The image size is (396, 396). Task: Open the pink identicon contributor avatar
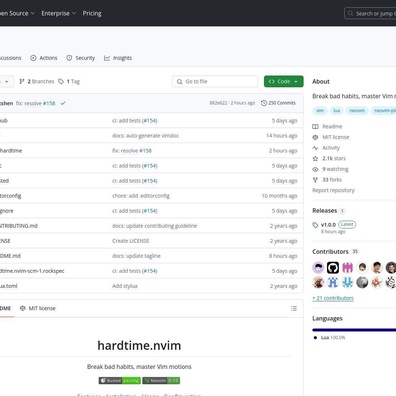click(348, 267)
